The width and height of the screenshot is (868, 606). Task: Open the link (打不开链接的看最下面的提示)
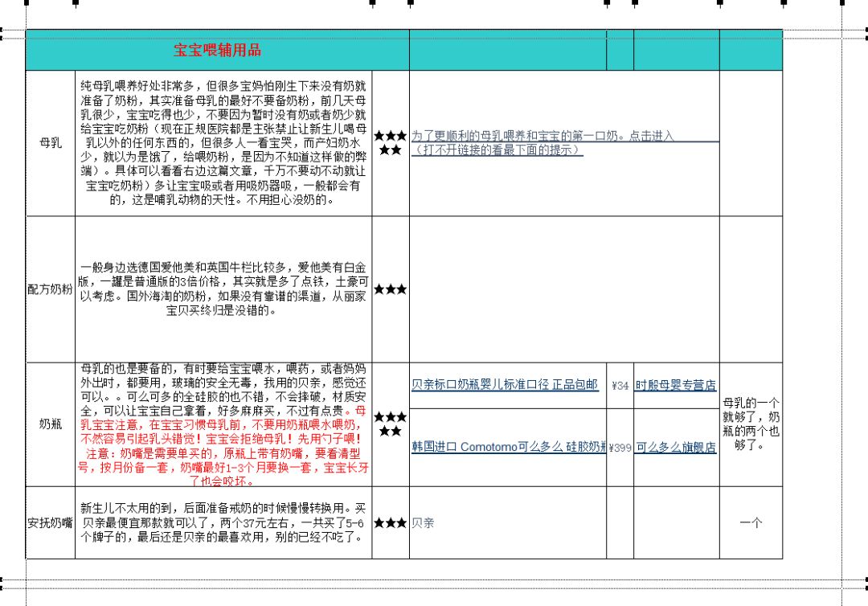(497, 150)
